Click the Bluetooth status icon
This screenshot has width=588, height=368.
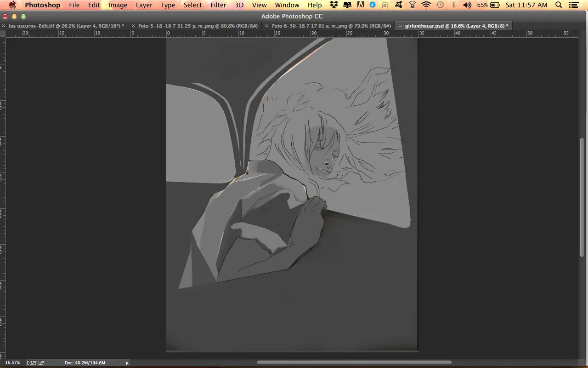pyautogui.click(x=454, y=5)
